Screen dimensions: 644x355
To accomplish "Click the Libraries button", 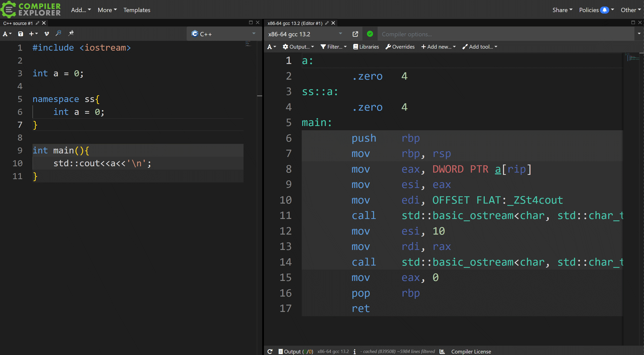I will point(366,47).
